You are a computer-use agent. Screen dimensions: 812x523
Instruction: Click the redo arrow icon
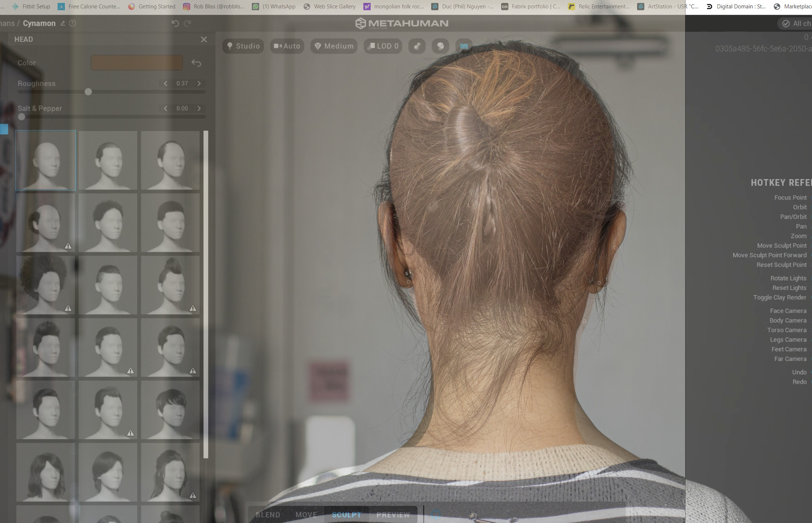[188, 23]
